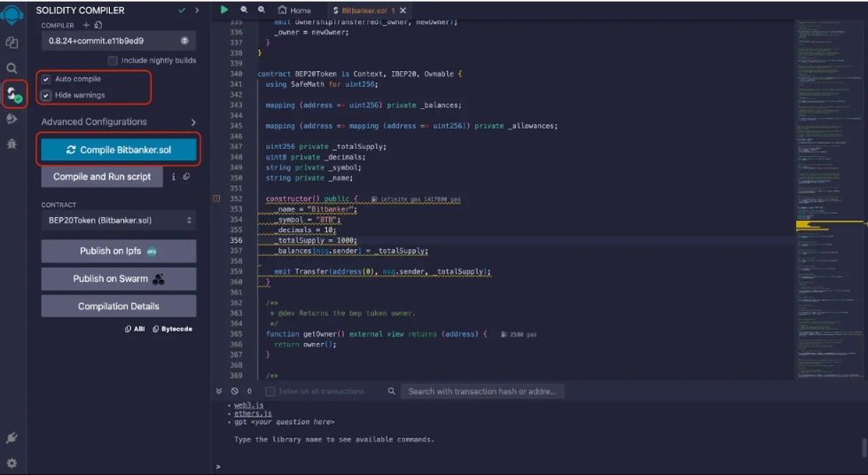Screen dimensions: 868x475
Task: Add a custom compiler plus icon
Action: pyautogui.click(x=86, y=25)
